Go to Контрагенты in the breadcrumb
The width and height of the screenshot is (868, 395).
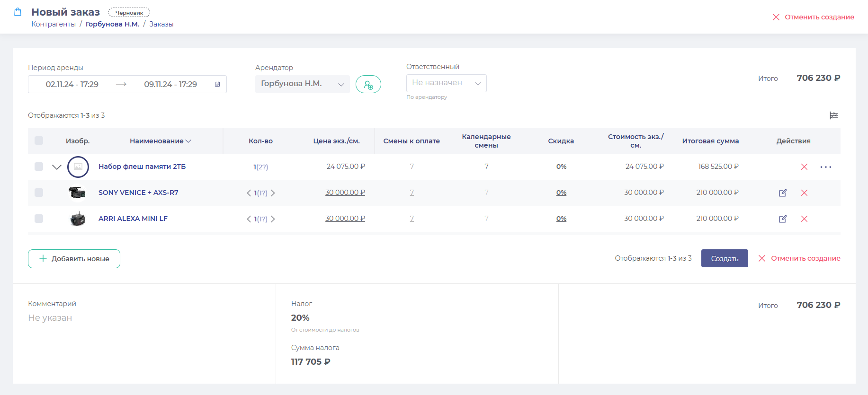pyautogui.click(x=54, y=24)
